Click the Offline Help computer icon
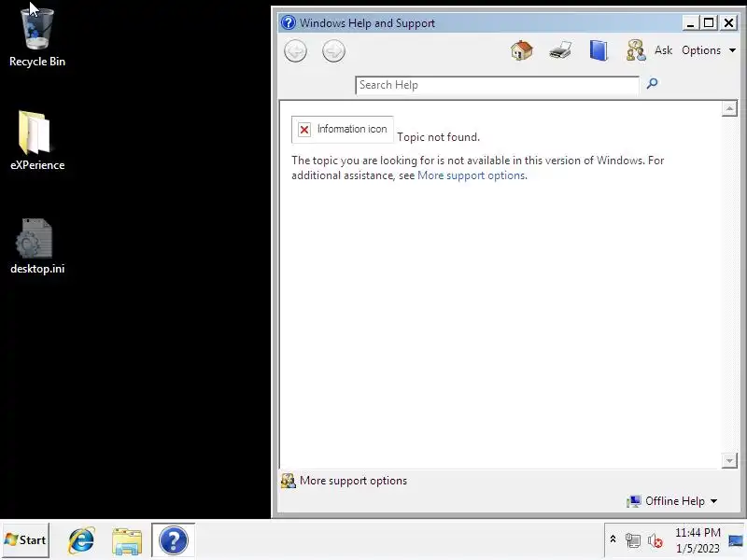This screenshot has height=560, width=747. 634,501
